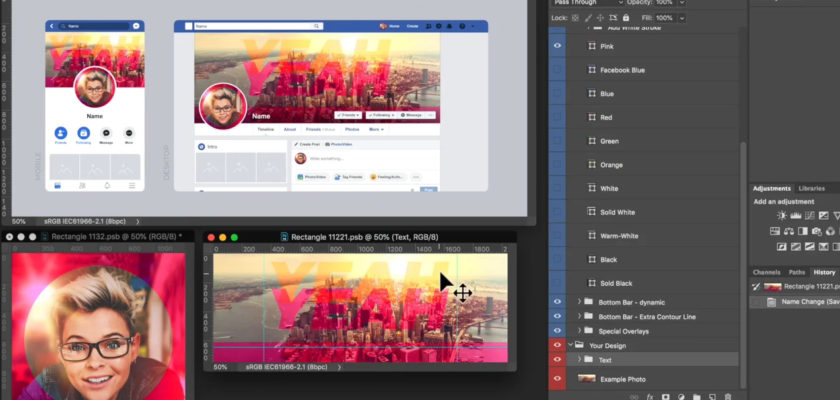This screenshot has height=400, width=840.
Task: Switch to the Libraries tab
Action: (x=811, y=188)
